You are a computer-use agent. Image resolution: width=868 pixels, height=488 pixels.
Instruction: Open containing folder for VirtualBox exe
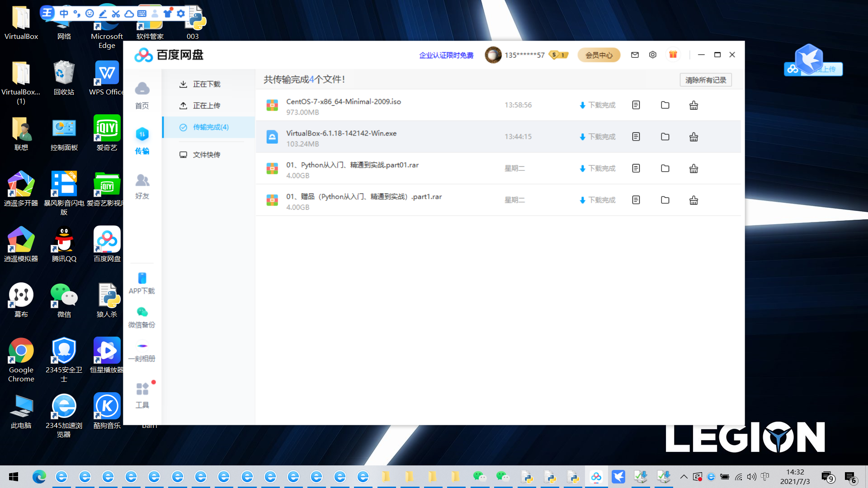click(665, 136)
